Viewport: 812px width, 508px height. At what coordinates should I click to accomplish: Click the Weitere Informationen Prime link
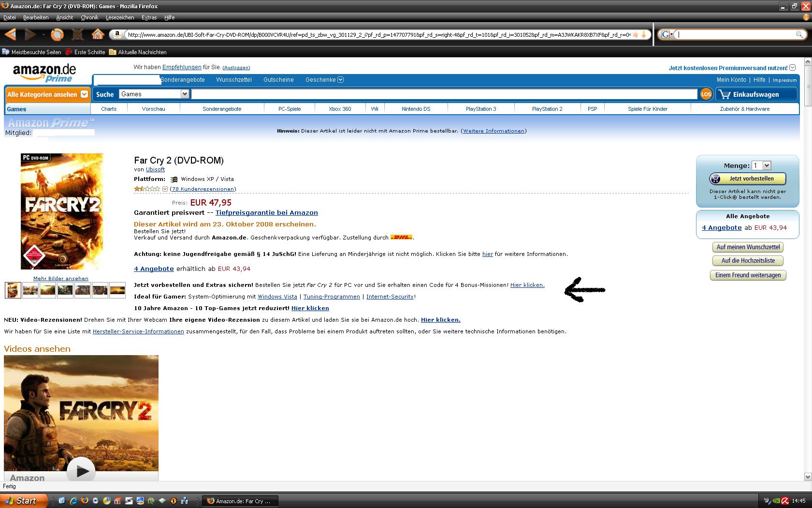coord(493,131)
